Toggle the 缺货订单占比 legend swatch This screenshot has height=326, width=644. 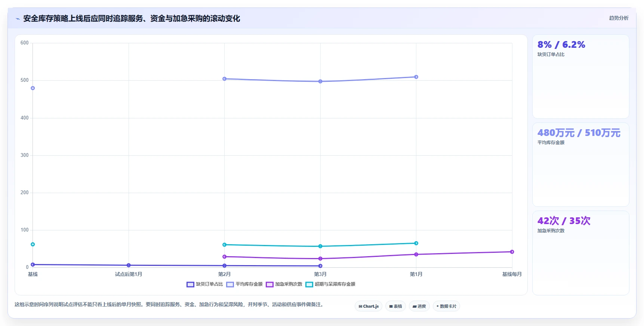click(190, 285)
